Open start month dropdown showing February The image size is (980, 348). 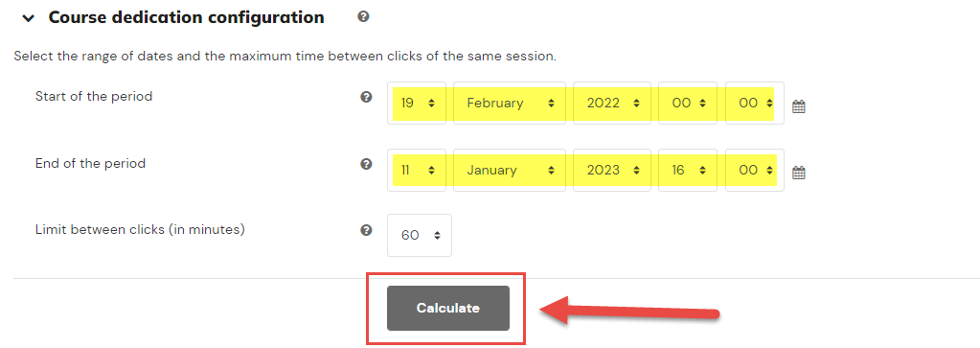(510, 104)
